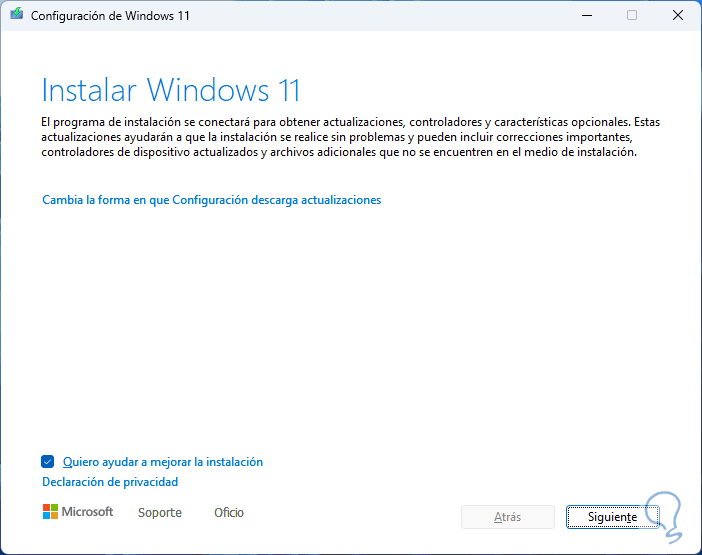
Task: Open Cambia la forma en que Configuración descarga link
Action: pos(211,200)
